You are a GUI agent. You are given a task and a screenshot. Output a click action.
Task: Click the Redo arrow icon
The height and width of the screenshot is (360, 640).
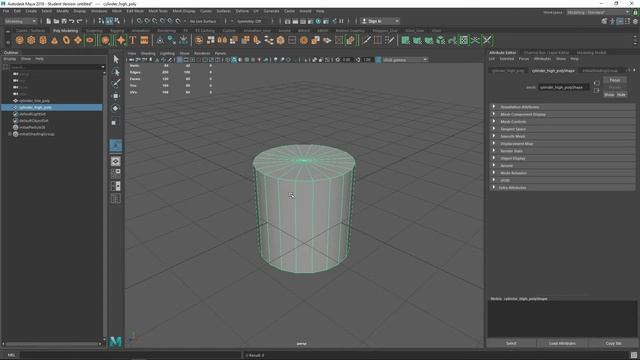click(80, 21)
